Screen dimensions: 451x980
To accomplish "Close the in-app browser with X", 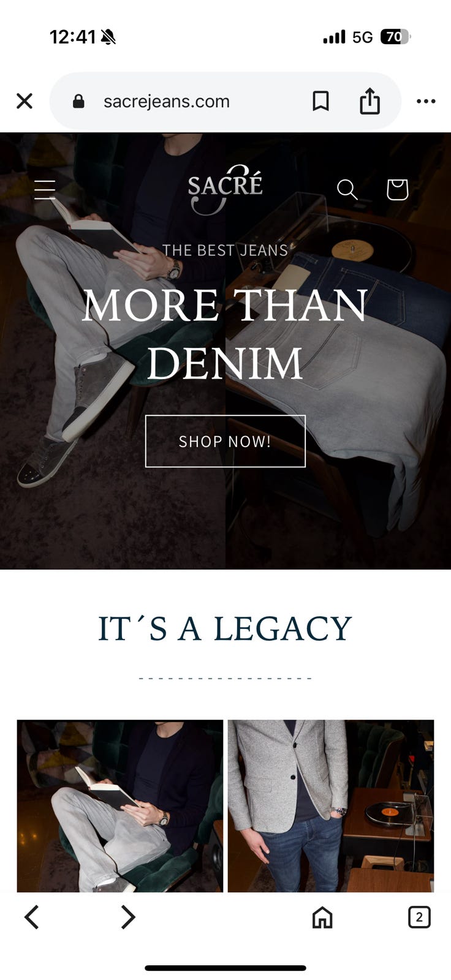I will coord(25,101).
